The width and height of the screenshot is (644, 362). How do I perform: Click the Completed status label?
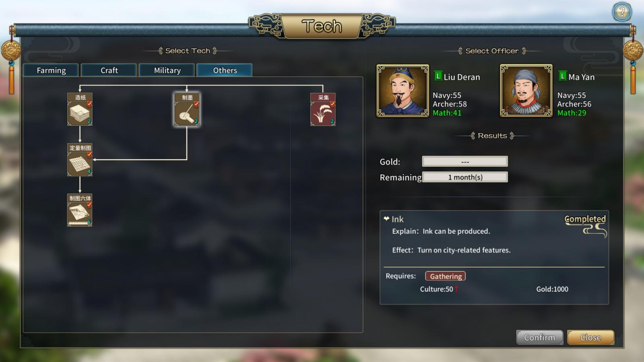[x=585, y=219]
